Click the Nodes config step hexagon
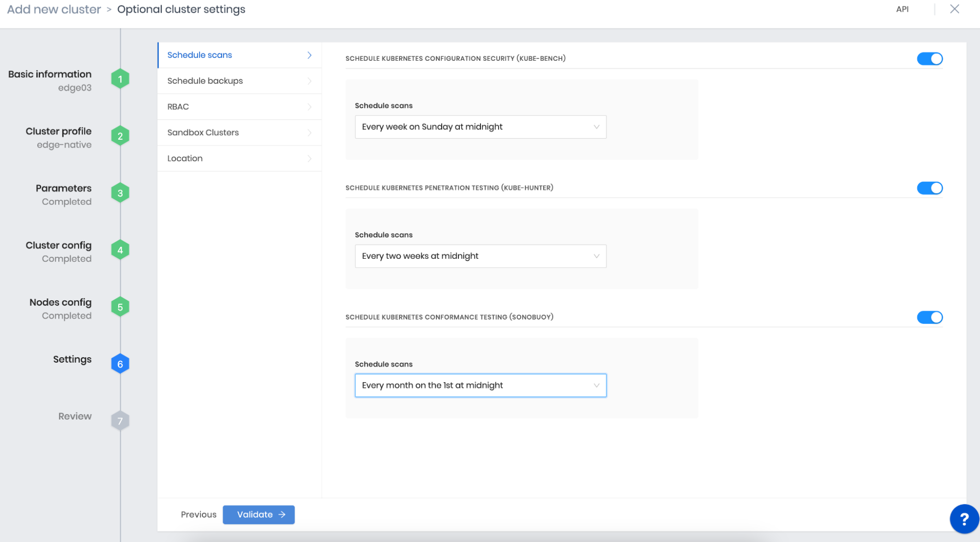Screen dimensions: 980x542 (120, 306)
